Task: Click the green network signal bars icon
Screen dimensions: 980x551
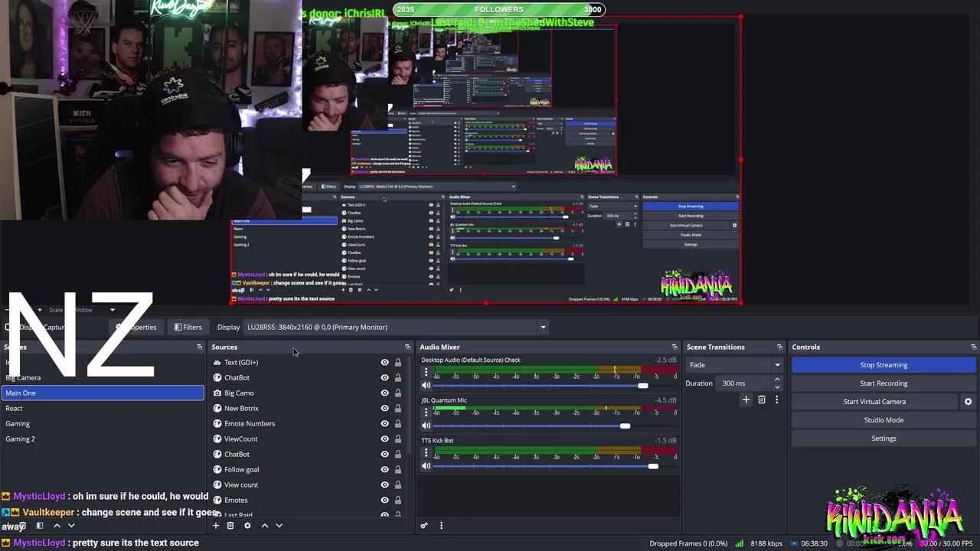Action: point(740,543)
